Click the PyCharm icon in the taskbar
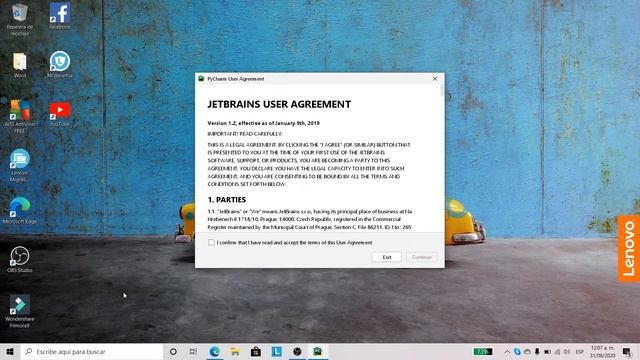This screenshot has width=640, height=360. pos(318,351)
